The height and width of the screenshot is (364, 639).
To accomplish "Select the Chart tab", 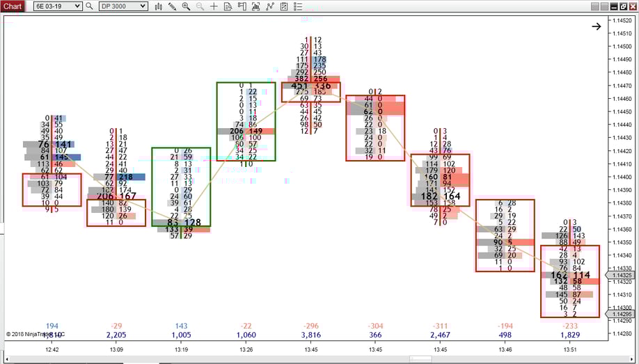I will 13,6.
